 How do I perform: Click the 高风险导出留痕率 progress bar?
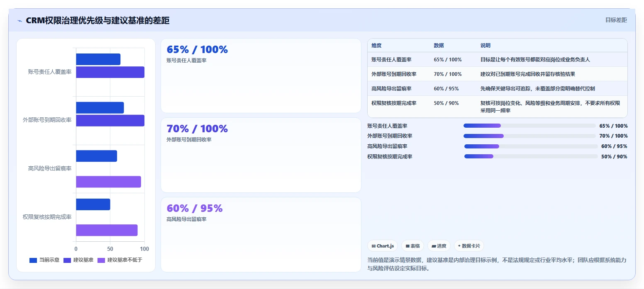pyautogui.click(x=531, y=146)
